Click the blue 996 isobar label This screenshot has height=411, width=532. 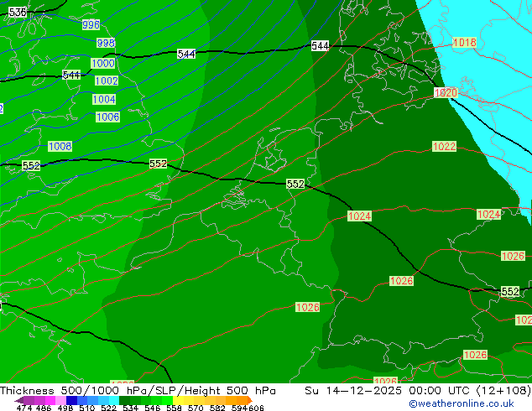(x=91, y=25)
